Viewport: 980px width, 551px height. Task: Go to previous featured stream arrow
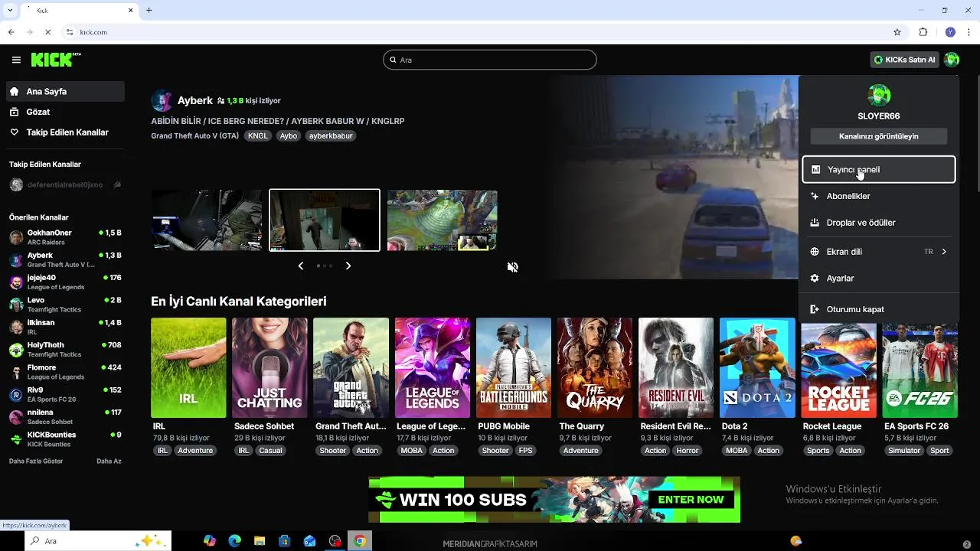pyautogui.click(x=301, y=266)
